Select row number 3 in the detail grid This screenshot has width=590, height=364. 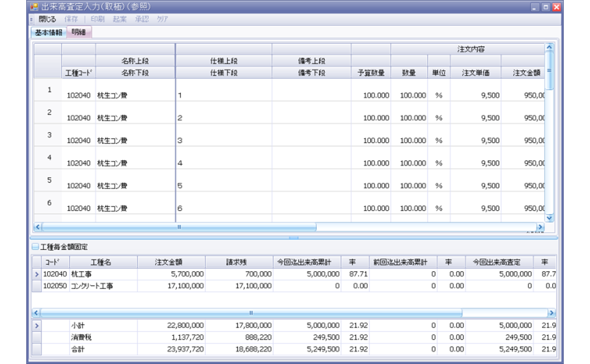click(49, 135)
